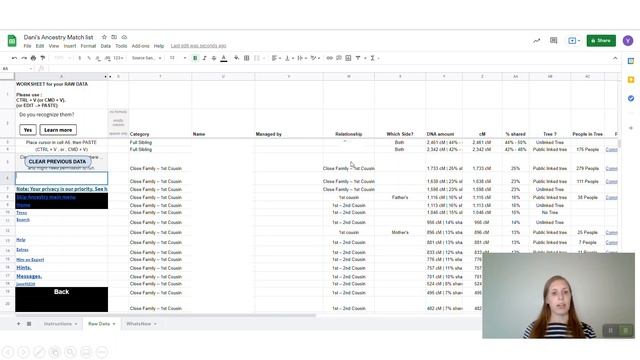The width and height of the screenshot is (640, 360).
Task: Switch to the Instructions sheet tab
Action: 60,324
